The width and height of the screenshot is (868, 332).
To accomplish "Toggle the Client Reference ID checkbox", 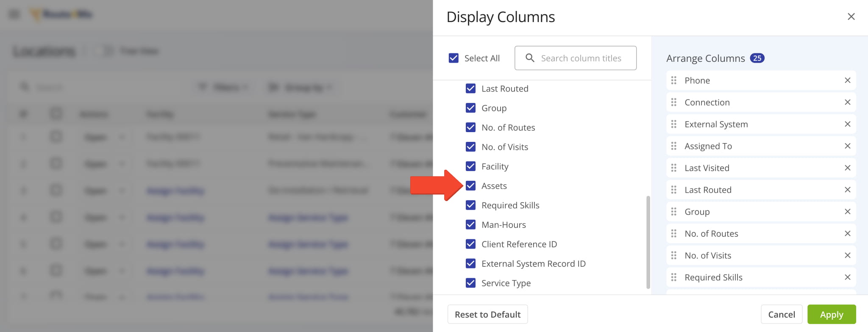I will click(x=470, y=244).
